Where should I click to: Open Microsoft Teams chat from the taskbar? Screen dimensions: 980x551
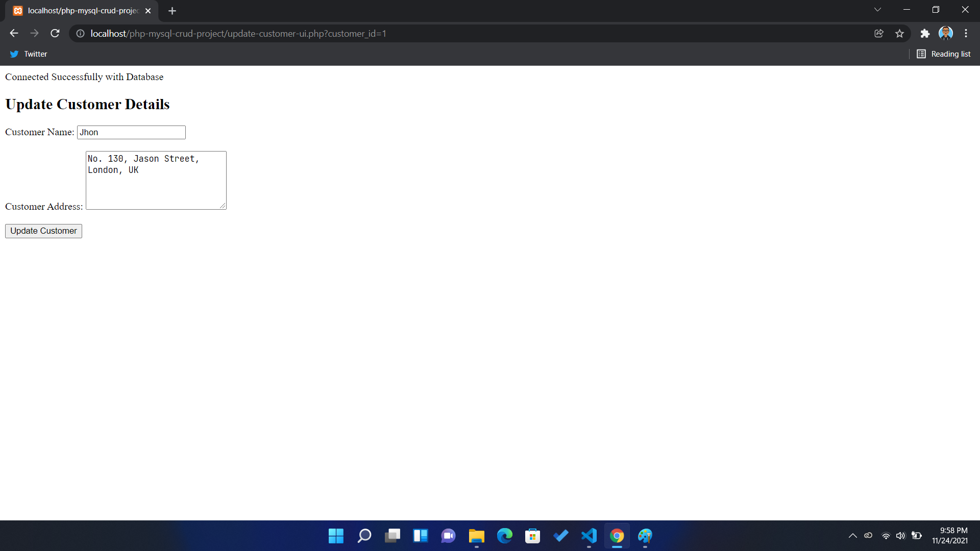[448, 536]
